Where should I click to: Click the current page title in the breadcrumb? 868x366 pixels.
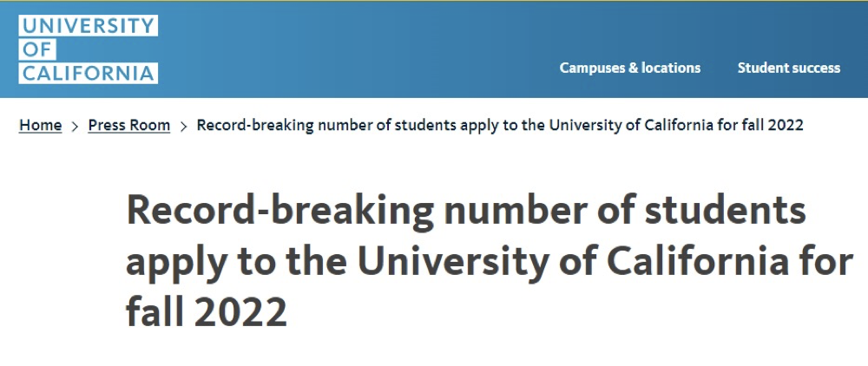[500, 125]
